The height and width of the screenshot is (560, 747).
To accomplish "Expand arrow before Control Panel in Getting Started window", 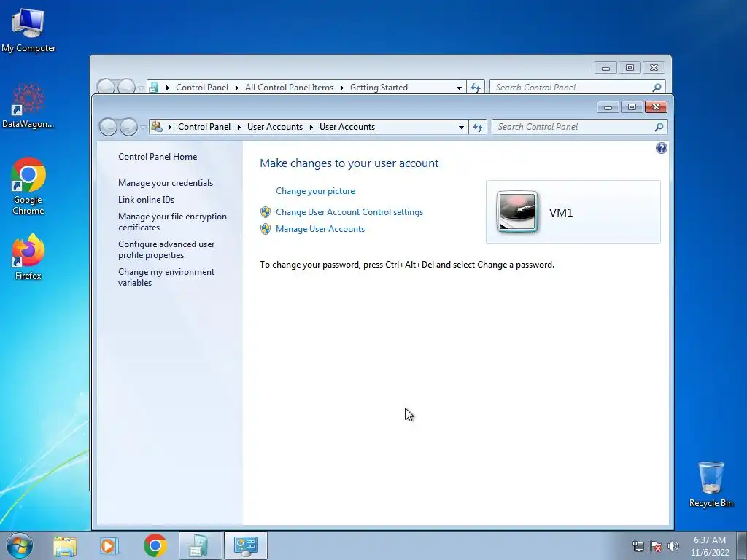I will (x=168, y=87).
